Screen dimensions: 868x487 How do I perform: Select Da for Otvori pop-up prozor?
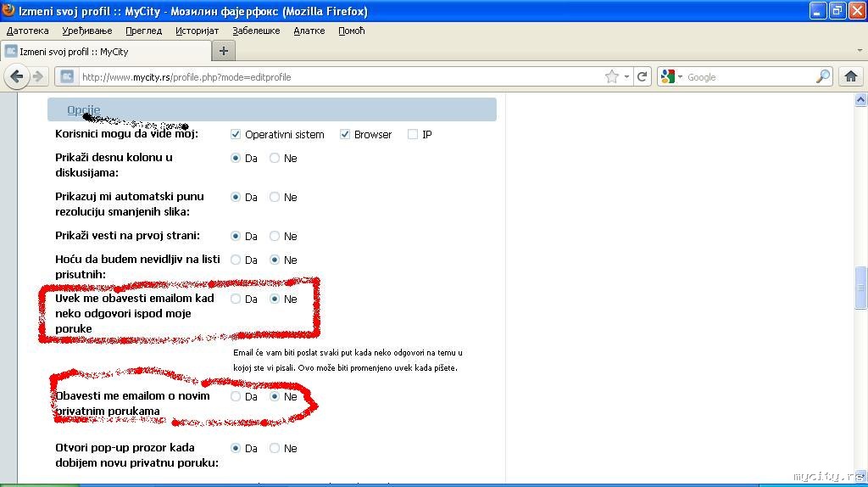(236, 448)
